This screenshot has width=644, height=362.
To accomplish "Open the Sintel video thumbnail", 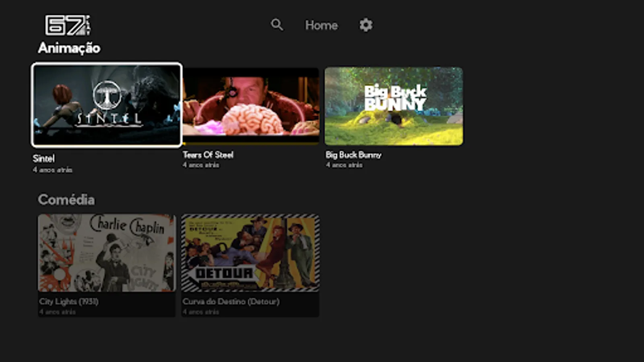I will (107, 105).
